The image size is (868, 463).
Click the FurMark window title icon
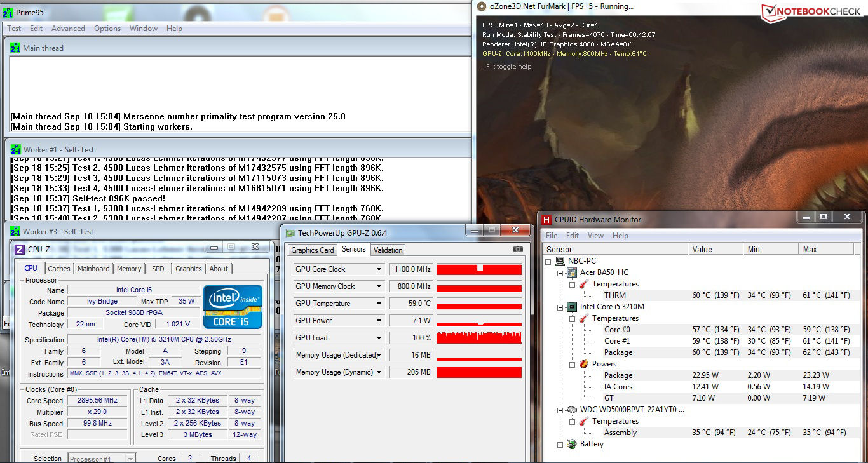point(482,6)
